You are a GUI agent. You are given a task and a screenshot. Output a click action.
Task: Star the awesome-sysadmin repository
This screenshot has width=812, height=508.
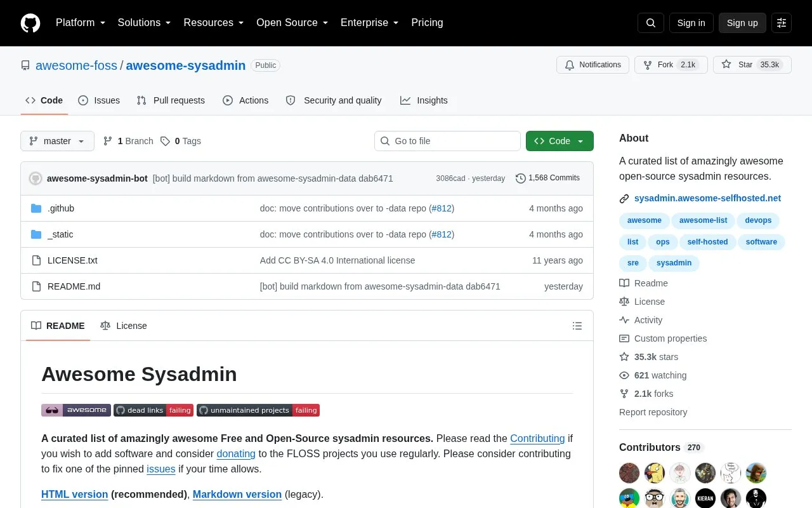752,65
